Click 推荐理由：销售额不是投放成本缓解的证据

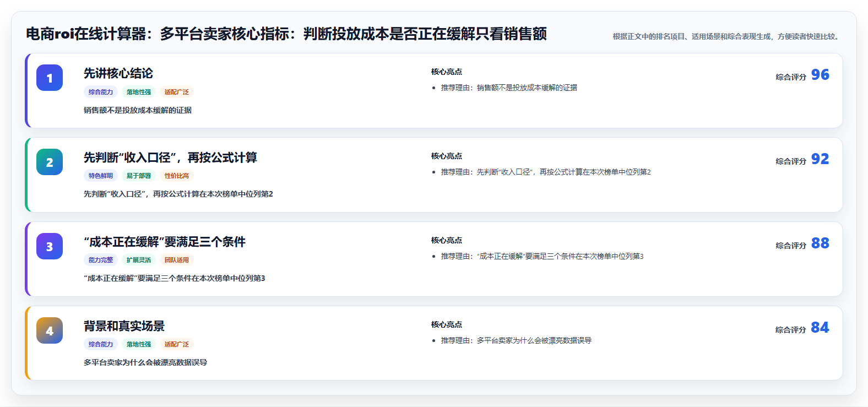click(509, 88)
